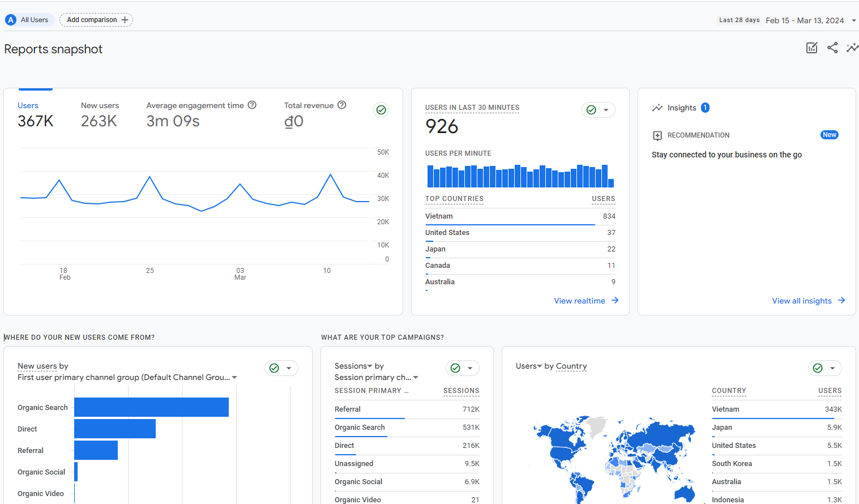Click the Users line chart
The image size is (859, 504).
pos(195,206)
